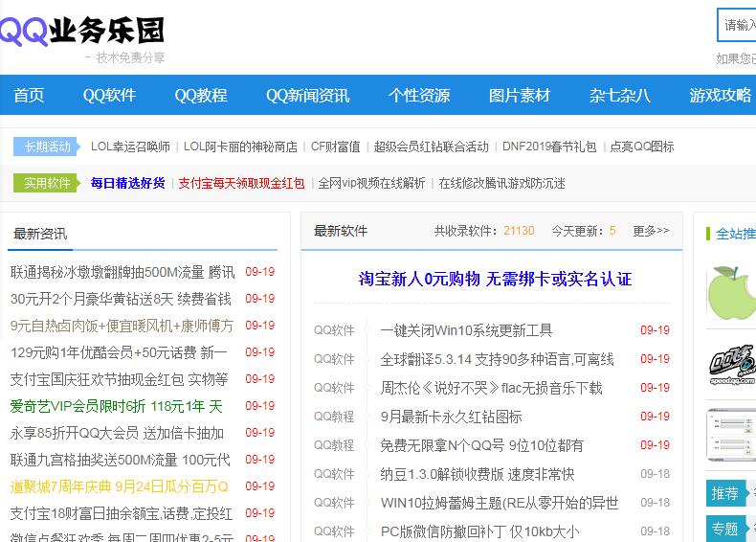Viewport: 756px width, 542px height.
Task: Open 联通九宫格抽奖送500M流量 news item
Action: click(120, 460)
